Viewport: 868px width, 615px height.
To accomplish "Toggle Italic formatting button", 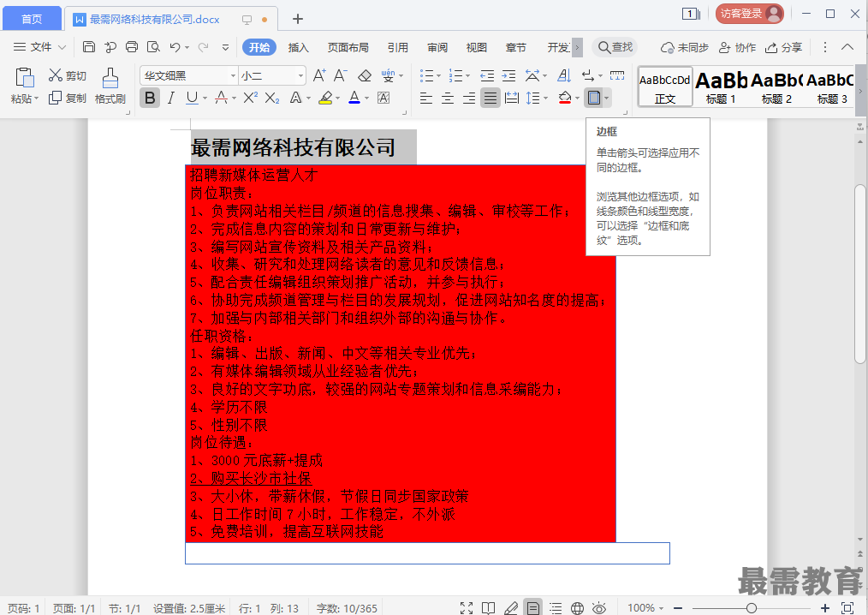I will coord(171,98).
